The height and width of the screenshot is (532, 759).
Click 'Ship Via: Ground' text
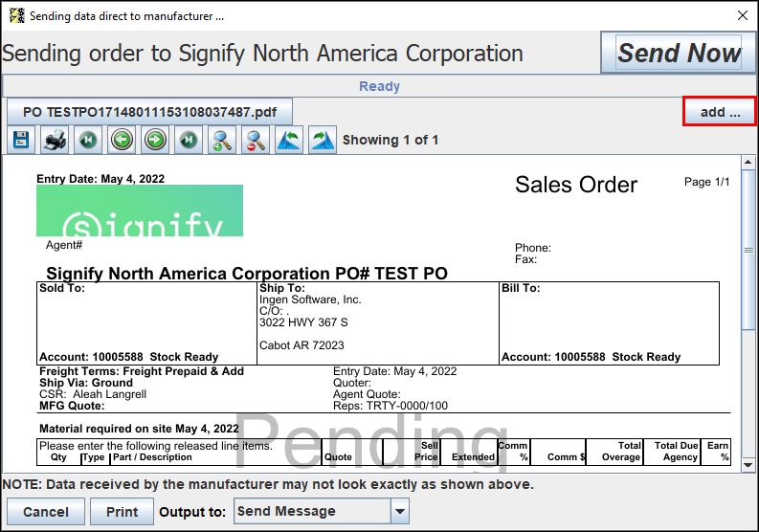tap(86, 383)
